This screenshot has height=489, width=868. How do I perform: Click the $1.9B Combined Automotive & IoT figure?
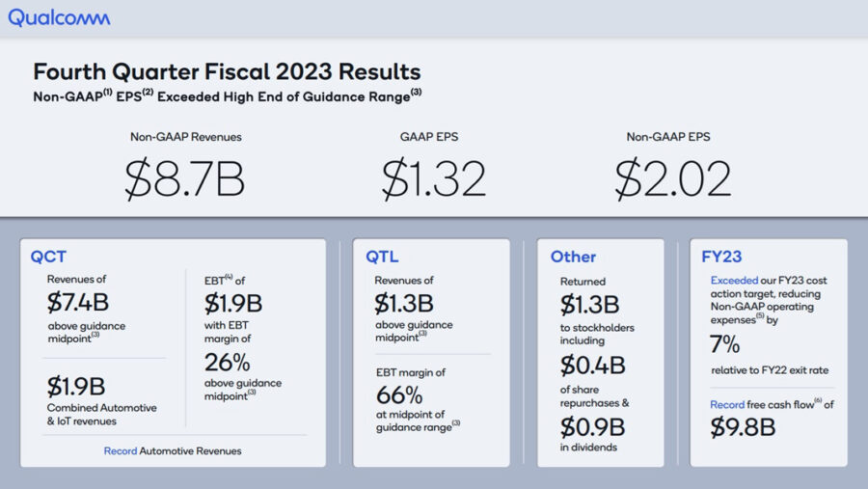[76, 387]
